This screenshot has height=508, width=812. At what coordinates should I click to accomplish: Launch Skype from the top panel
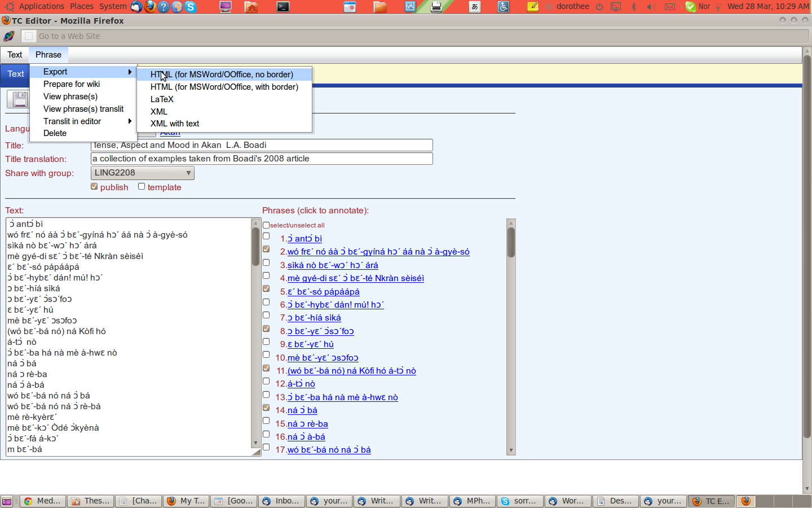pos(191,6)
